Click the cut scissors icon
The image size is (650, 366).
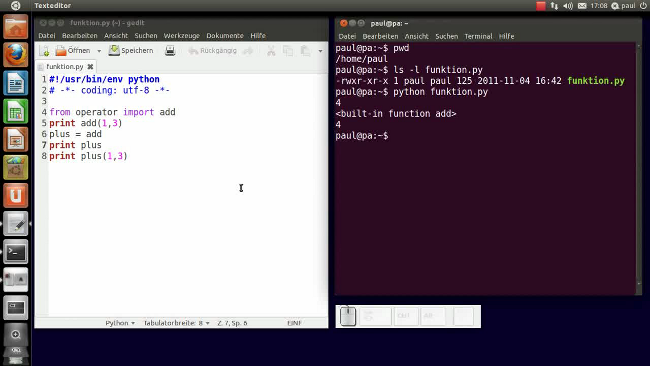pos(271,51)
